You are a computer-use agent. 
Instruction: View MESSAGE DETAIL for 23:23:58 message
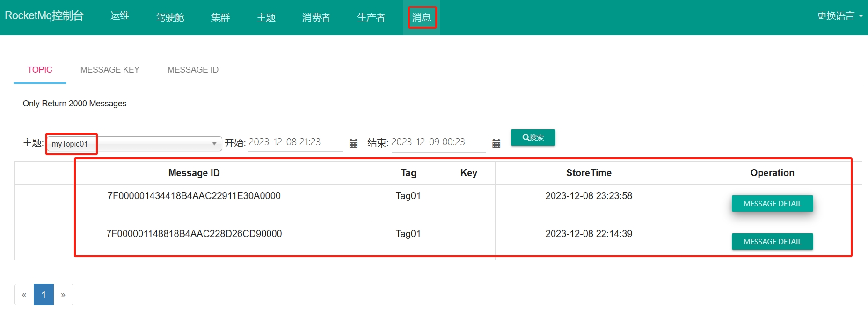772,204
